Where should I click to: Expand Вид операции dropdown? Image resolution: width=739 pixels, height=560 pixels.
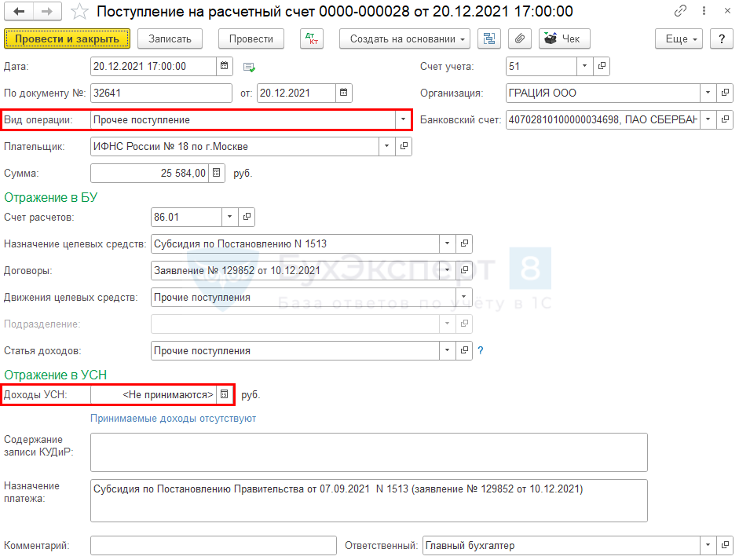(x=403, y=119)
